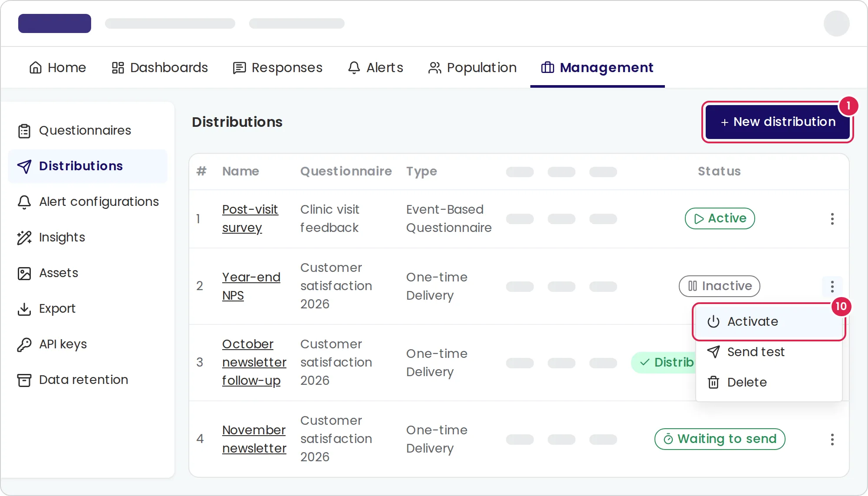Click the Questionnaire column header

(x=346, y=172)
